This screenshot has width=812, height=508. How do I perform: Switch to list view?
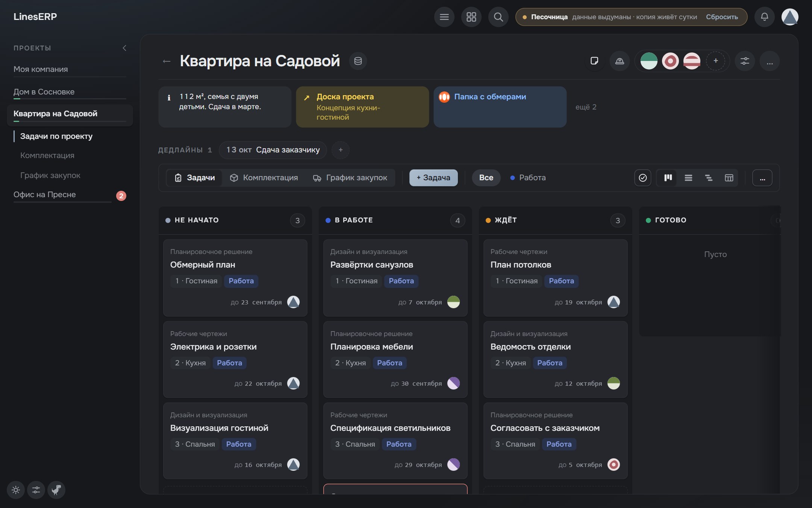coord(688,178)
